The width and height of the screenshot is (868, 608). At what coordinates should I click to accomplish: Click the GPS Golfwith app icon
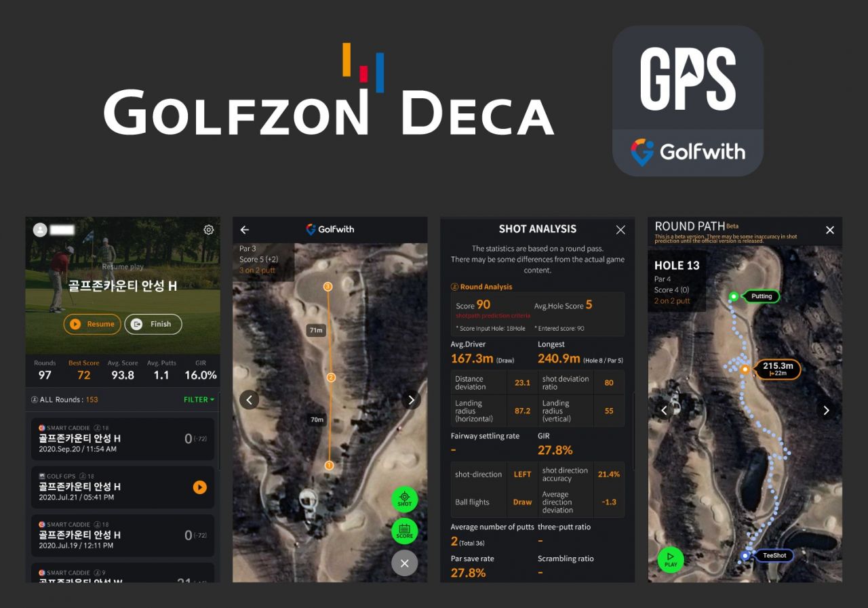(688, 101)
